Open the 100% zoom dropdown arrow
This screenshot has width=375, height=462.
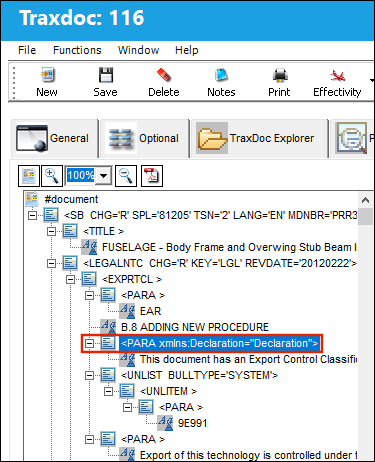pyautogui.click(x=104, y=175)
